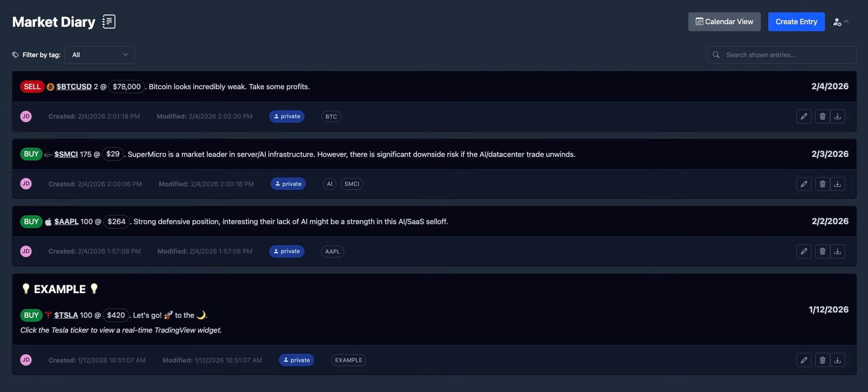Open the user settings icon in the header
Image resolution: width=868 pixels, height=392 pixels.
point(837,22)
